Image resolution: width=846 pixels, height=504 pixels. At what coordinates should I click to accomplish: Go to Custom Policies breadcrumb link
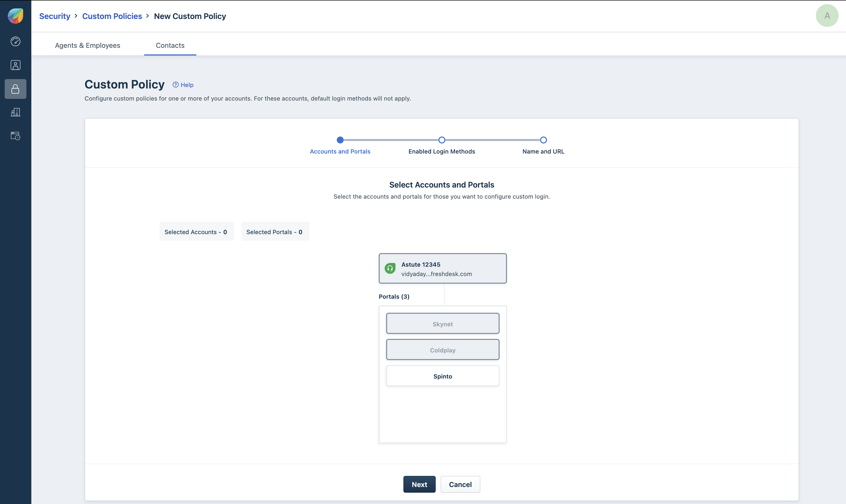[x=112, y=16]
